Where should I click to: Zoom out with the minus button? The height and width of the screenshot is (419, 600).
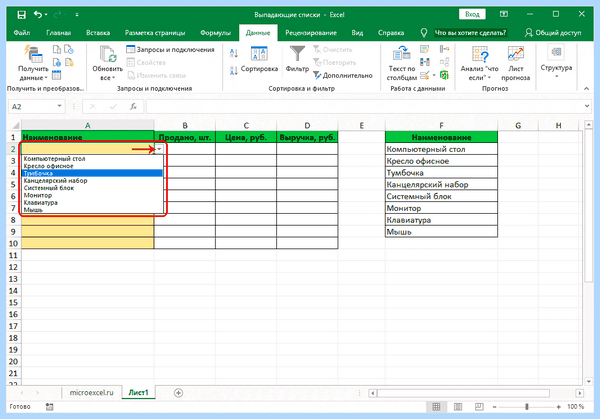pos(494,407)
